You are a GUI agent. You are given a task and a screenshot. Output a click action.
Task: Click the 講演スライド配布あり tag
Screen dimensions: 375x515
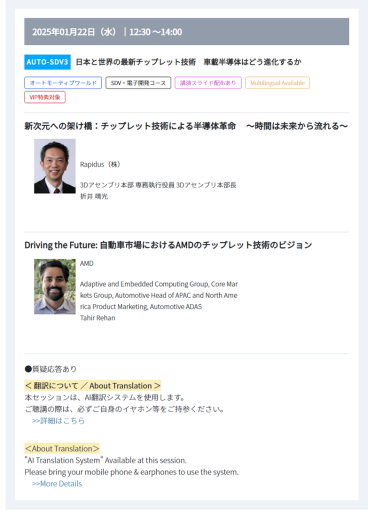208,83
